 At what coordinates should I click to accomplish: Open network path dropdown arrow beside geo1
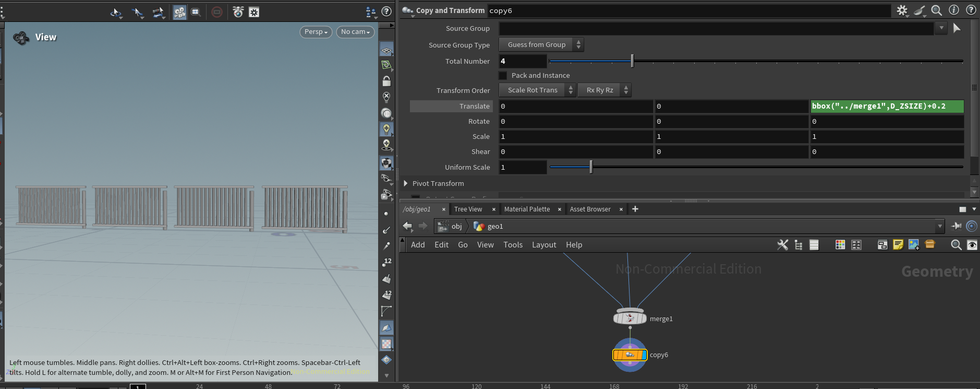pyautogui.click(x=940, y=226)
